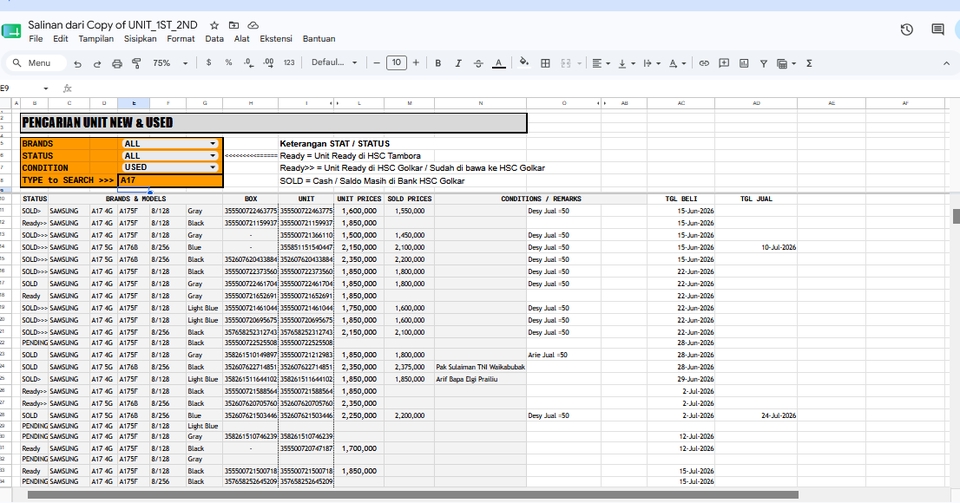Toggle bold formatting
Image resolution: width=960 pixels, height=503 pixels.
click(438, 63)
